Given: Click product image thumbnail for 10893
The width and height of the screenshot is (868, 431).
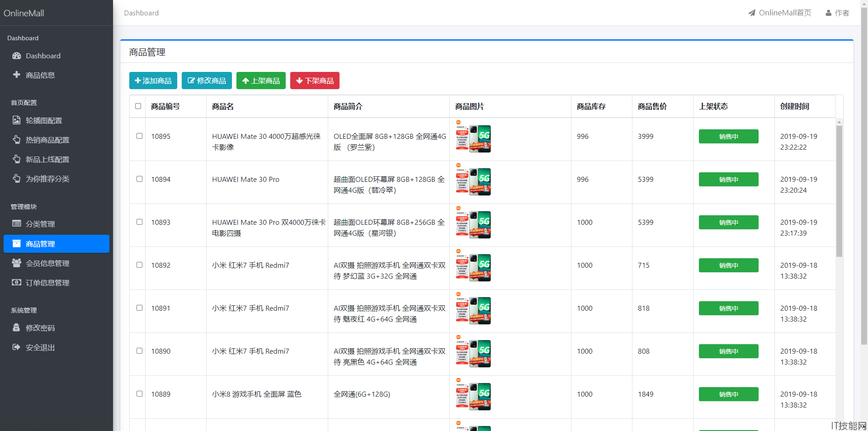Looking at the screenshot, I should pyautogui.click(x=473, y=223).
